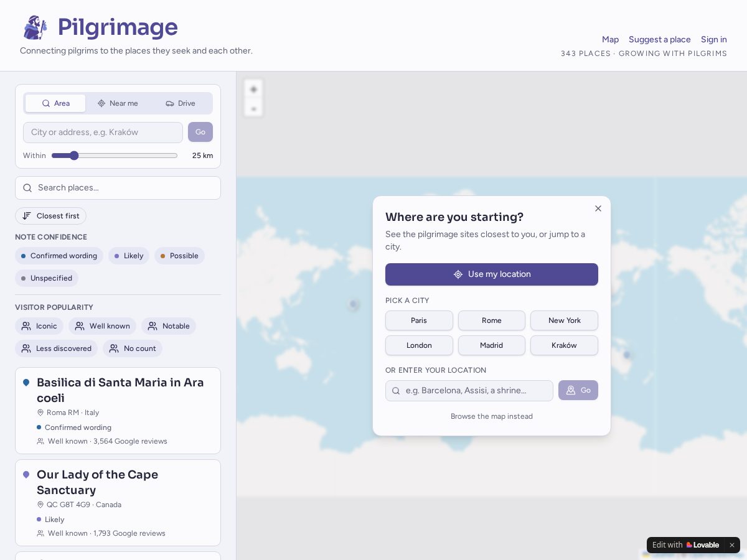The image size is (747, 560).
Task: Focus the Search places field
Action: point(118,188)
